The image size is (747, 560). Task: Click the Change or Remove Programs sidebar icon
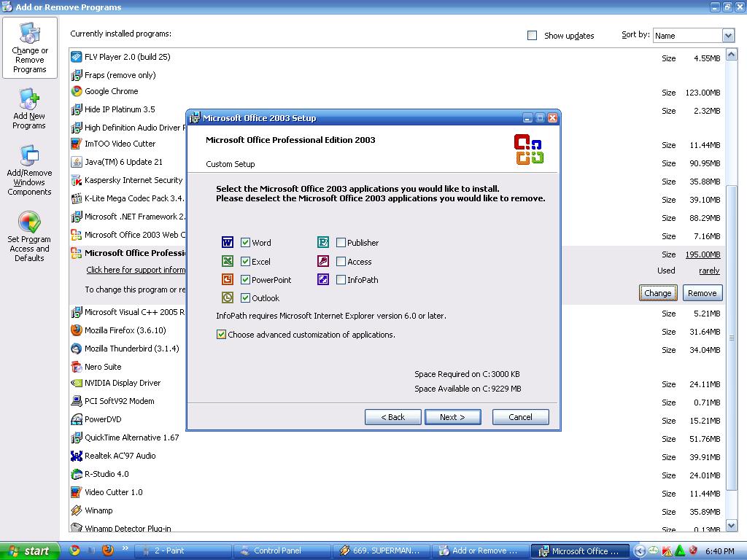pos(29,47)
